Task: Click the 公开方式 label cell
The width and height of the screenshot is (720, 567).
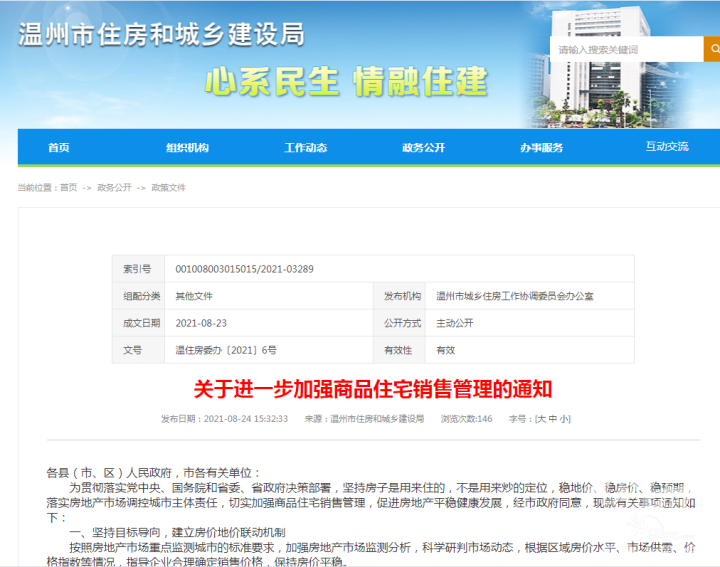Action: pyautogui.click(x=399, y=323)
